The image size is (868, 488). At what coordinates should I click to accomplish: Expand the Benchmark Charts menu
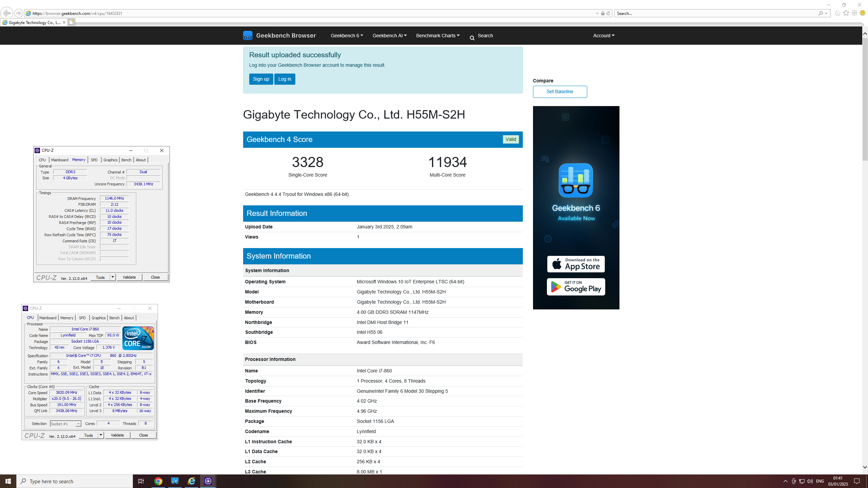coord(438,36)
